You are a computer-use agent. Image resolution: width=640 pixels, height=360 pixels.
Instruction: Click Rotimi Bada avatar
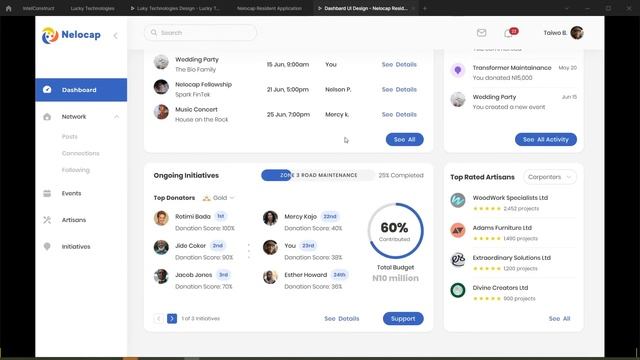161,218
